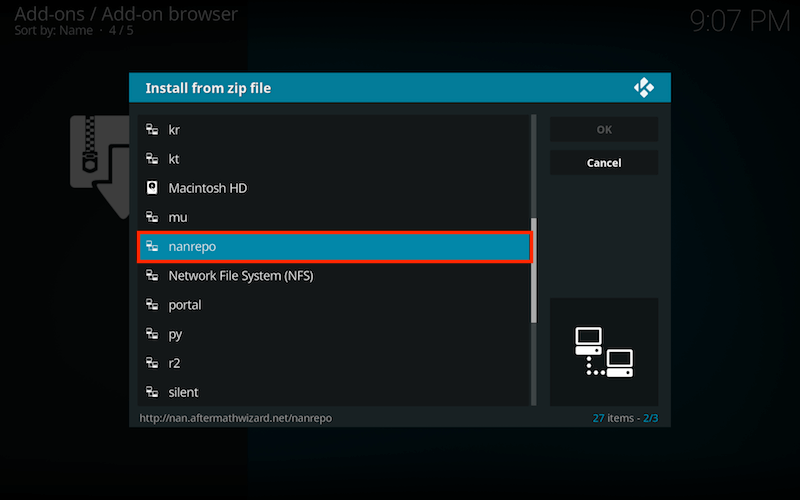Select the kt source

(335, 159)
